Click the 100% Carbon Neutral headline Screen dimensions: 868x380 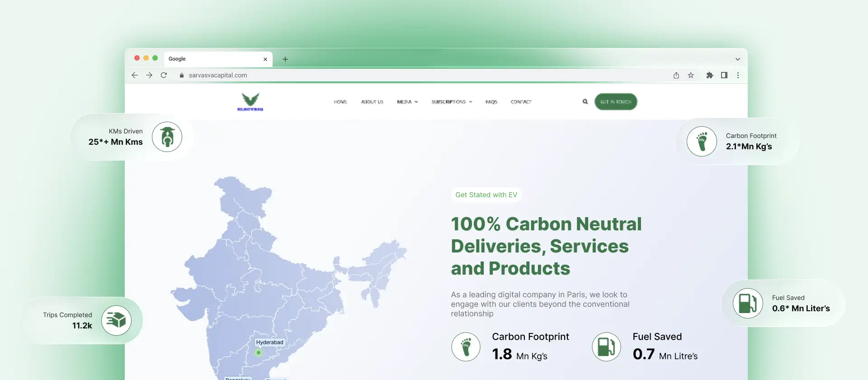[x=546, y=246]
